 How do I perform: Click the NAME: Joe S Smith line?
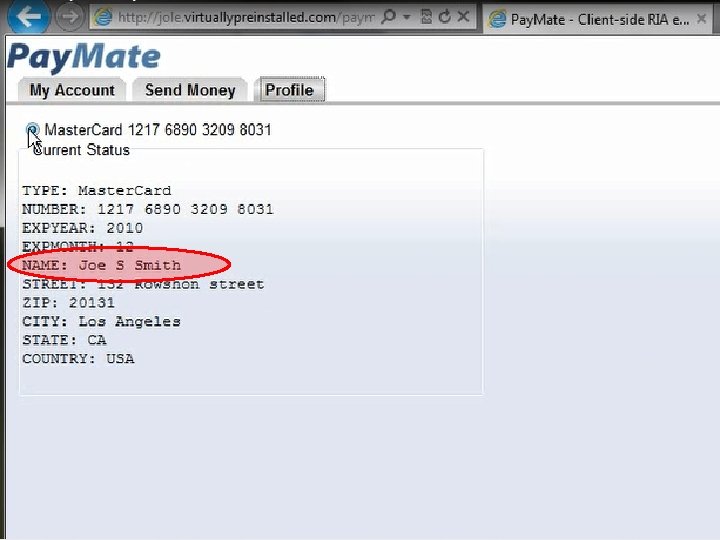tap(101, 265)
